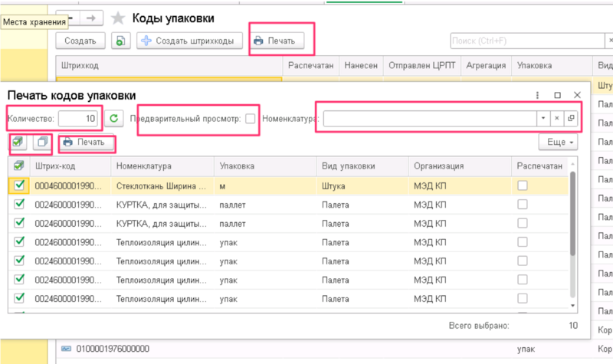Screen dimensions: 613x364
Task: Click Печать in the dialog toolbar
Action: tap(87, 143)
